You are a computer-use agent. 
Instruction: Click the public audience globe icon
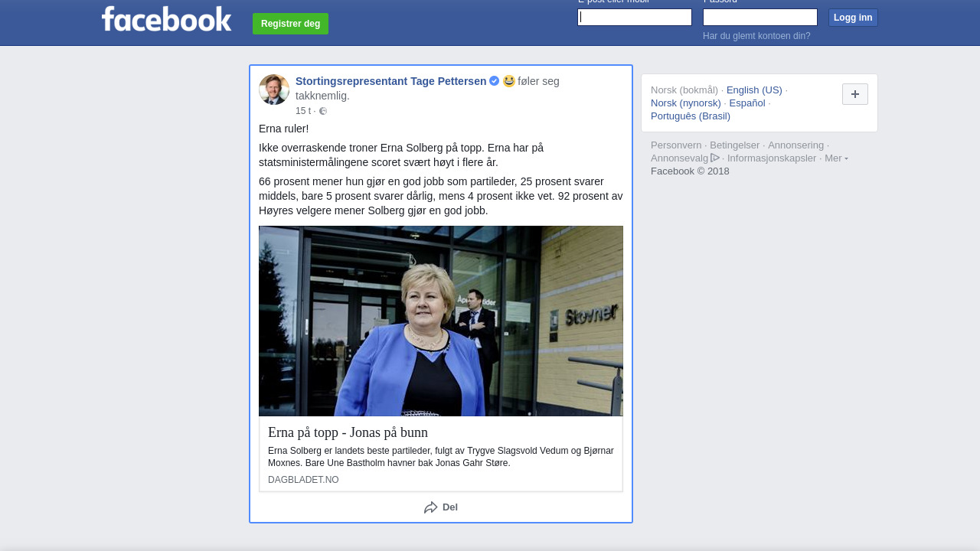pyautogui.click(x=323, y=112)
